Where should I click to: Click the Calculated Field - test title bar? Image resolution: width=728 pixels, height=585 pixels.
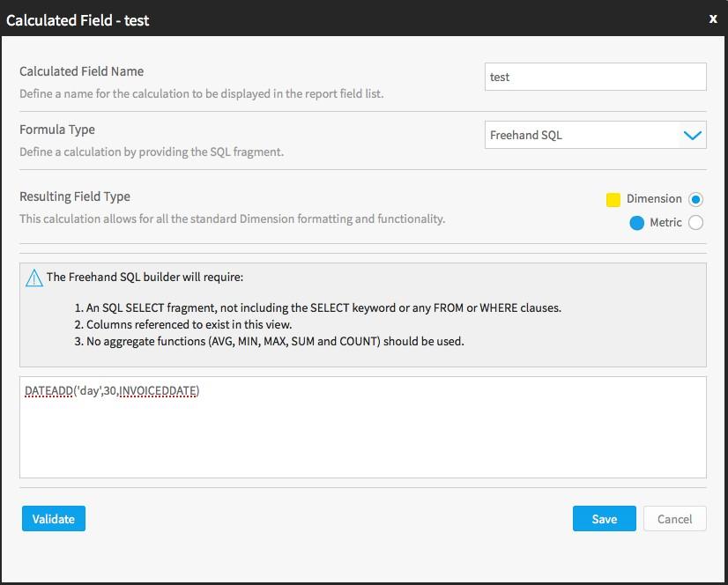point(364,19)
